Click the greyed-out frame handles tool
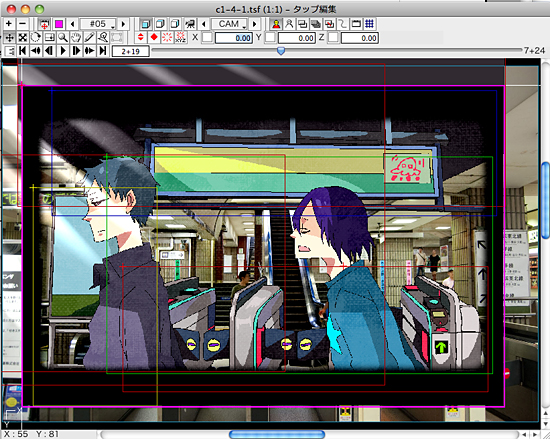 tap(116, 38)
